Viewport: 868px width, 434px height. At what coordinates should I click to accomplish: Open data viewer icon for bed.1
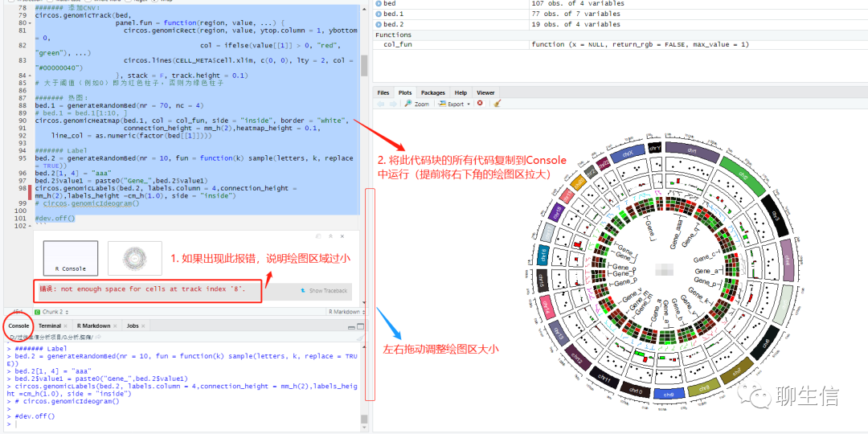[379, 14]
